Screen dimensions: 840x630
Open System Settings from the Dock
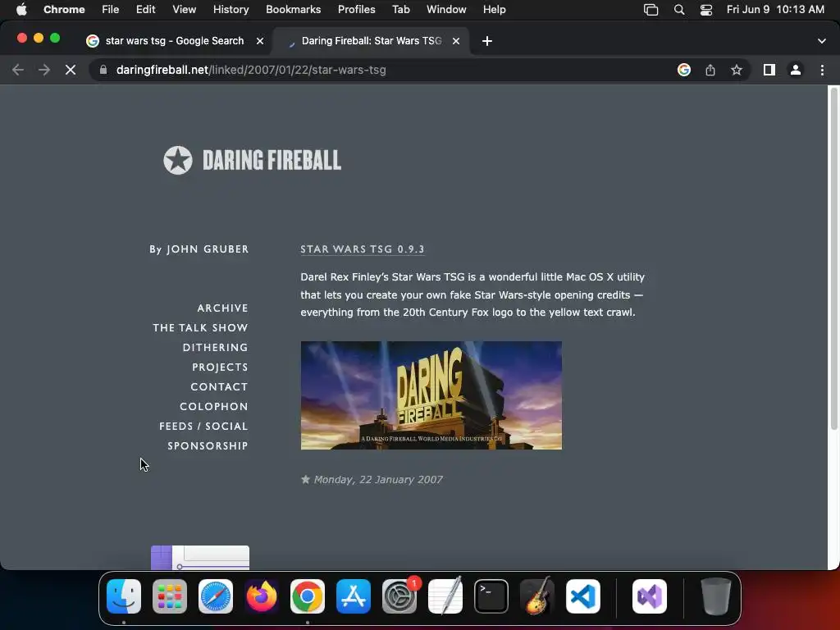tap(399, 596)
